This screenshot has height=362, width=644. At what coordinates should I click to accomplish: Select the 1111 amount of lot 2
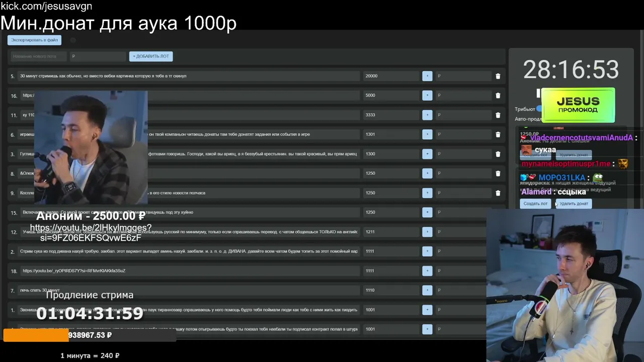coord(391,251)
